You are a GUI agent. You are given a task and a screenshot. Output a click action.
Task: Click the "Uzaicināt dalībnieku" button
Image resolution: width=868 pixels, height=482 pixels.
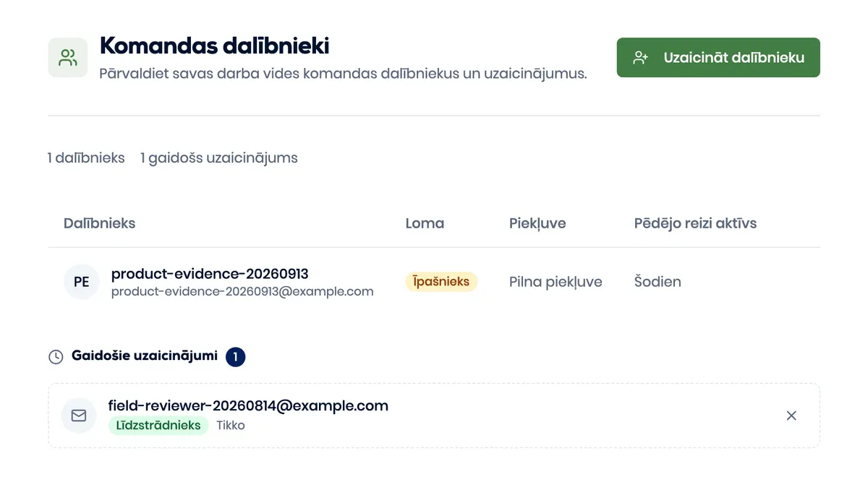tap(718, 57)
